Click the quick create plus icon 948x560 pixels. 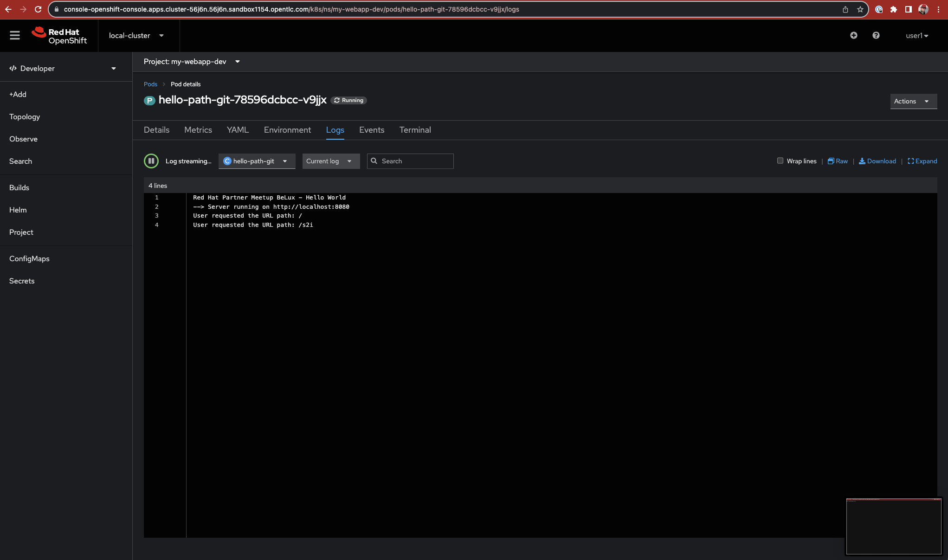853,35
